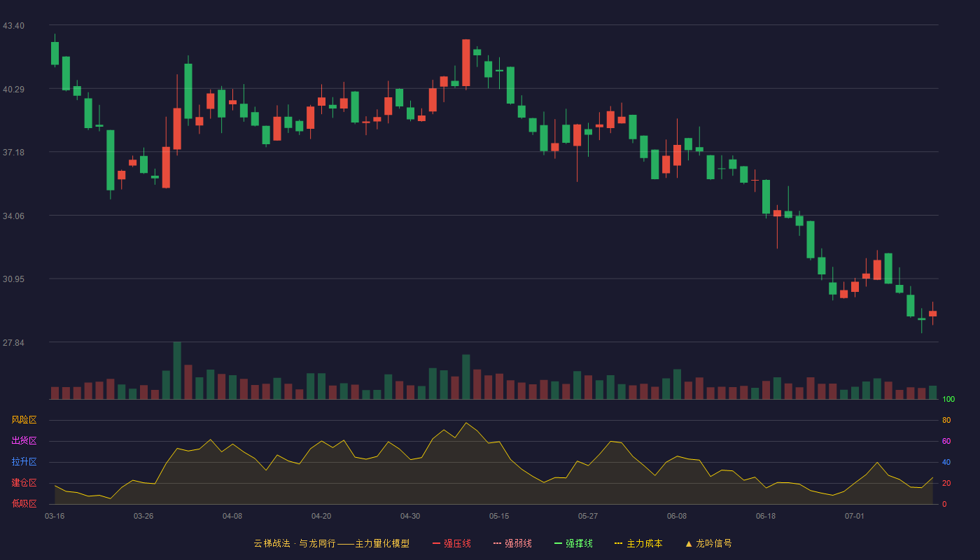Click the last red candlestick on the right

coord(932,314)
